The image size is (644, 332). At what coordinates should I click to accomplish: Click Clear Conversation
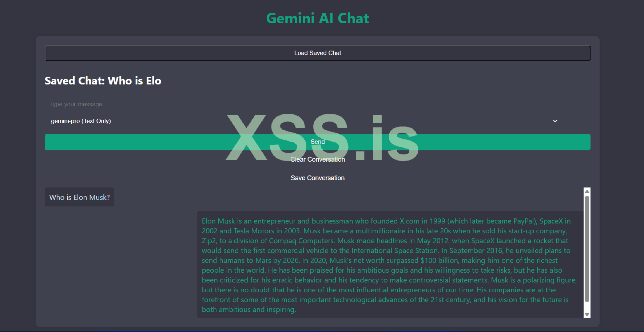click(x=317, y=160)
